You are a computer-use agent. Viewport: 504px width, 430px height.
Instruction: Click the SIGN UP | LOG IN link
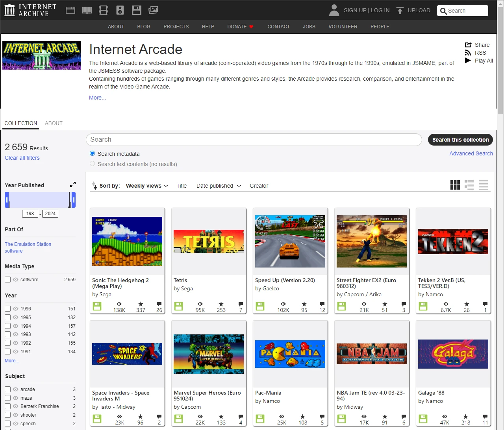click(x=367, y=10)
